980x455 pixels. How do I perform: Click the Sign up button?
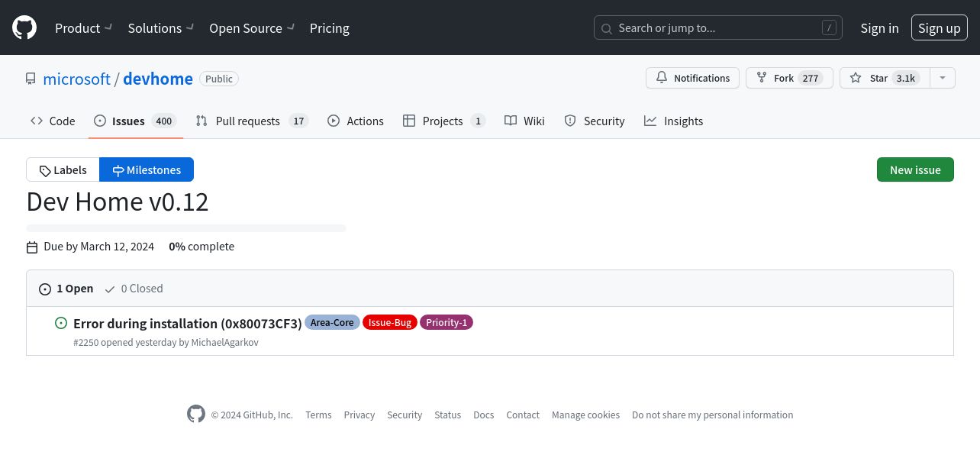[940, 28]
